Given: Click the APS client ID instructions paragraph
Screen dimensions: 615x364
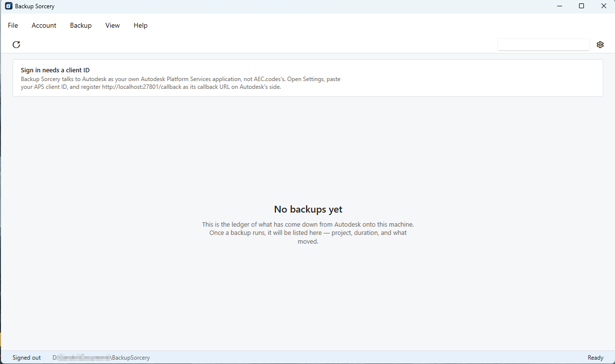Looking at the screenshot, I should click(x=181, y=83).
